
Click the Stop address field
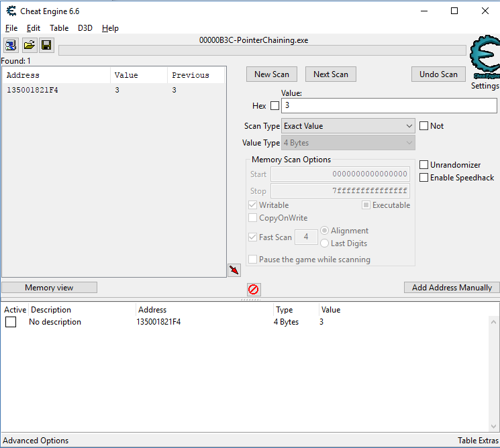[x=340, y=191]
